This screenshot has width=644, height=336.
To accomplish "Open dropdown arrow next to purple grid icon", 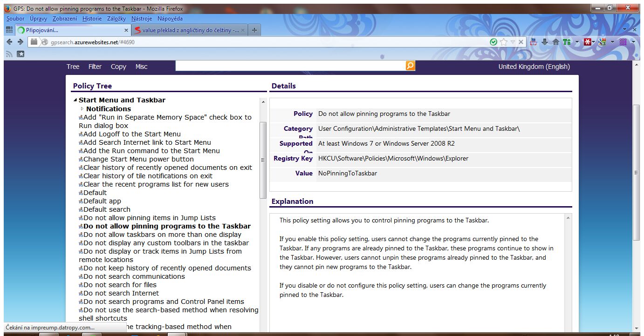I will [633, 42].
